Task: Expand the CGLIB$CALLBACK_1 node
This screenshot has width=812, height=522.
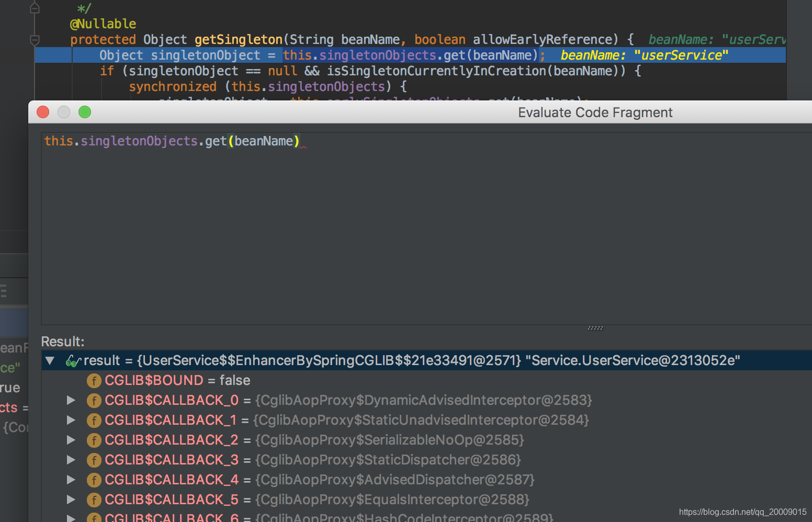Action: 71,420
